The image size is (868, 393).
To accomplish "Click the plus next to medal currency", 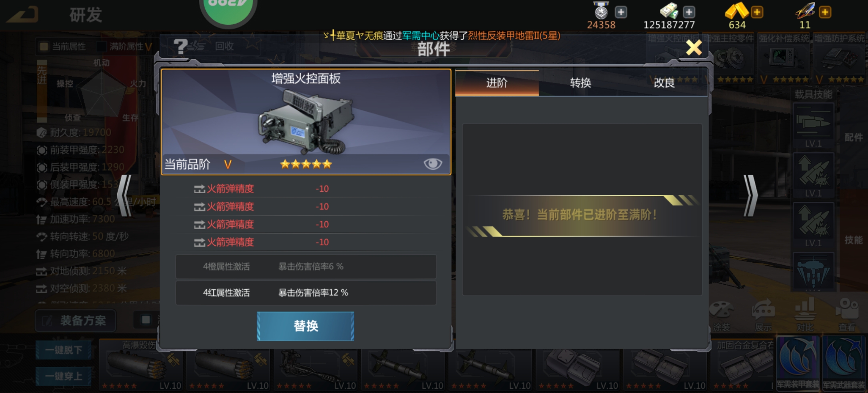I will pos(621,12).
